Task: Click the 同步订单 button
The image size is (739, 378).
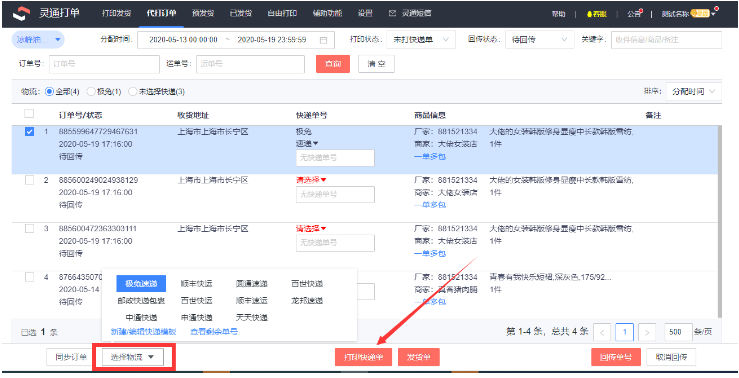Action: [x=71, y=357]
